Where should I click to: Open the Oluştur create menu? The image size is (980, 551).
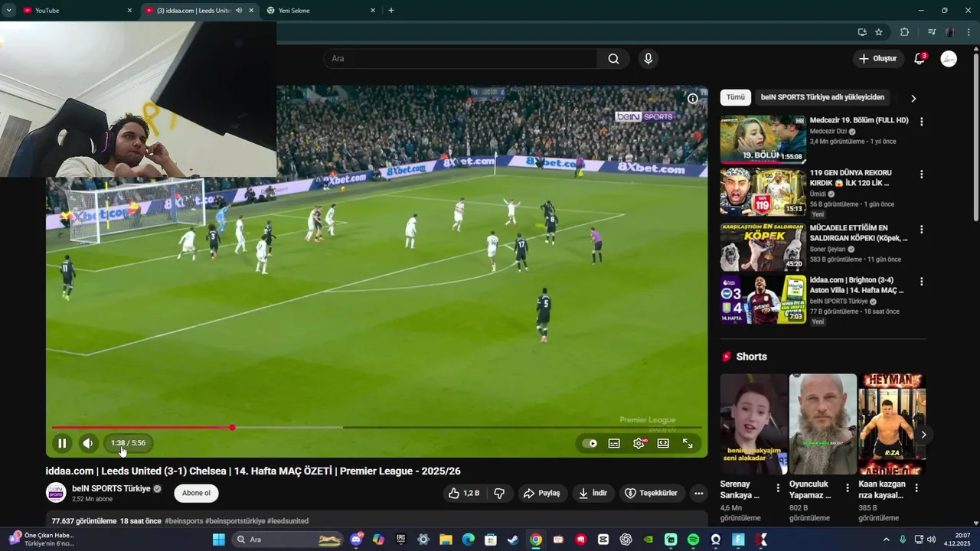click(877, 59)
